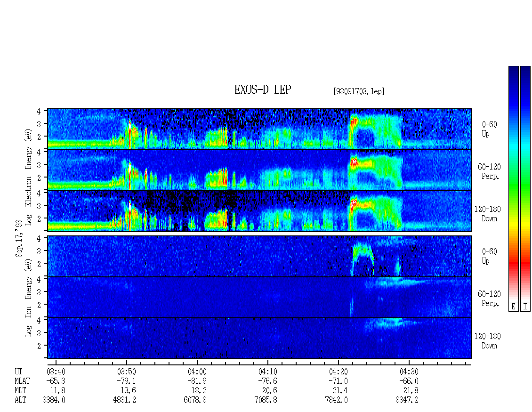Click the EXOS-D LEP plot title
532x412 pixels.
[x=263, y=89]
